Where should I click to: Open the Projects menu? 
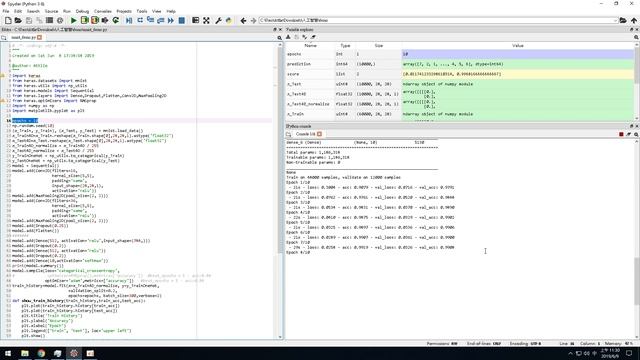click(x=124, y=11)
